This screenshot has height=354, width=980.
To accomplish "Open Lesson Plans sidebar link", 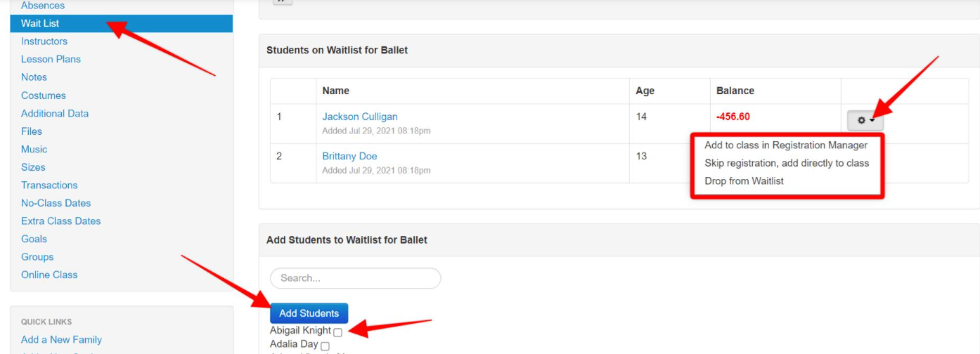I will pyautogui.click(x=51, y=59).
